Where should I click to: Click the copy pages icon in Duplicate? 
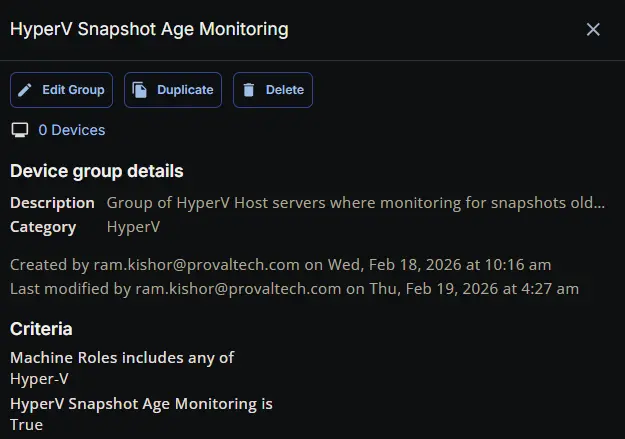(141, 90)
